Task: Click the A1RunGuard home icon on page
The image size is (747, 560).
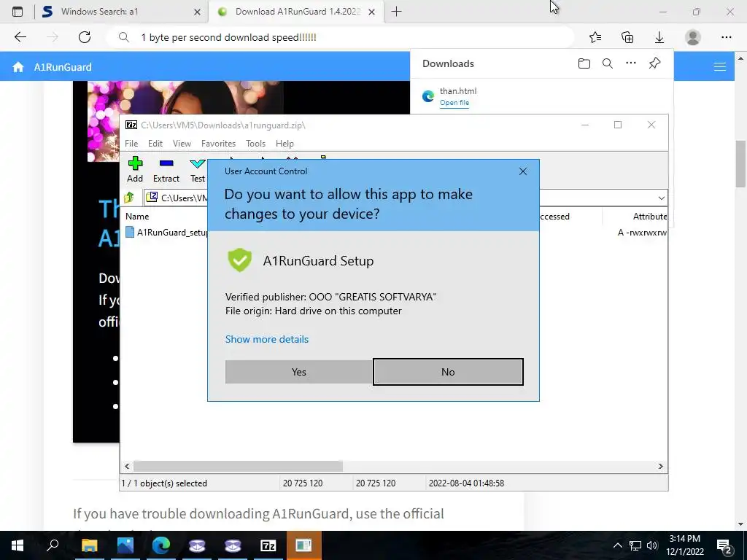Action: coord(18,67)
